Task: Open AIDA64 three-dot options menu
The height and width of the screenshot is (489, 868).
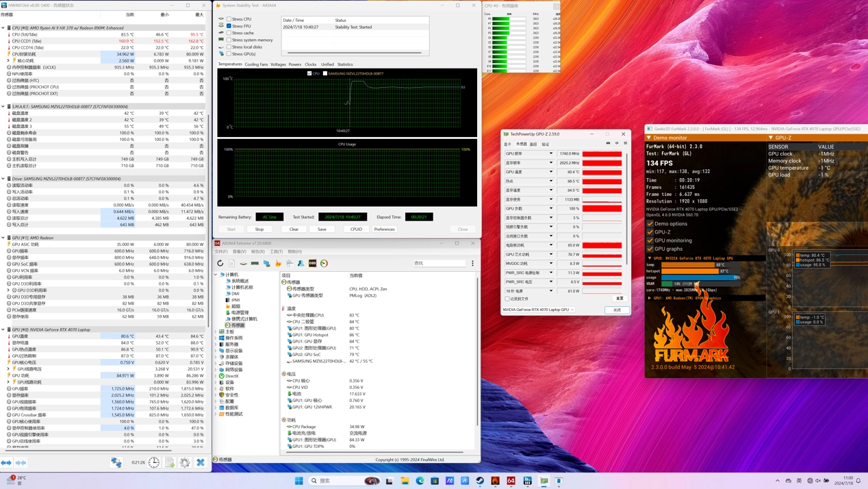Action: (472, 263)
